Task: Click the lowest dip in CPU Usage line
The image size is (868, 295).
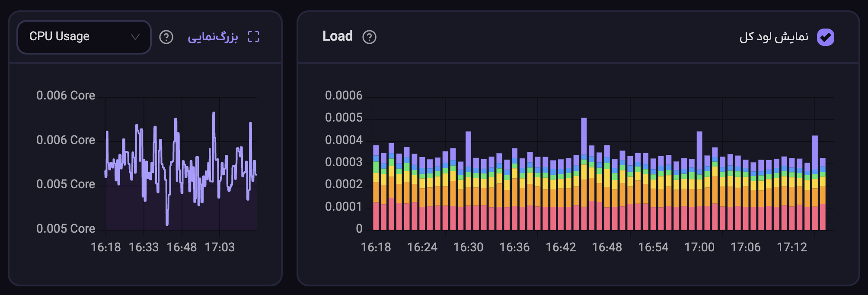Action: click(167, 223)
